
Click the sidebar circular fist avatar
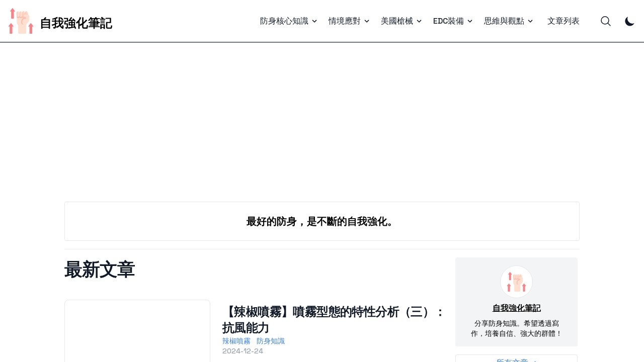point(516,282)
